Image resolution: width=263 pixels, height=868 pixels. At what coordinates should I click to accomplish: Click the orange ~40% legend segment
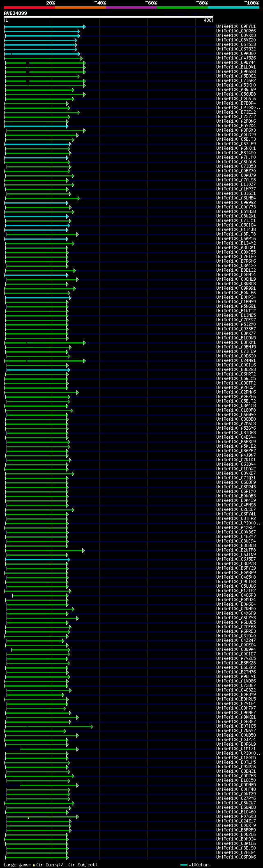coord(80,7)
